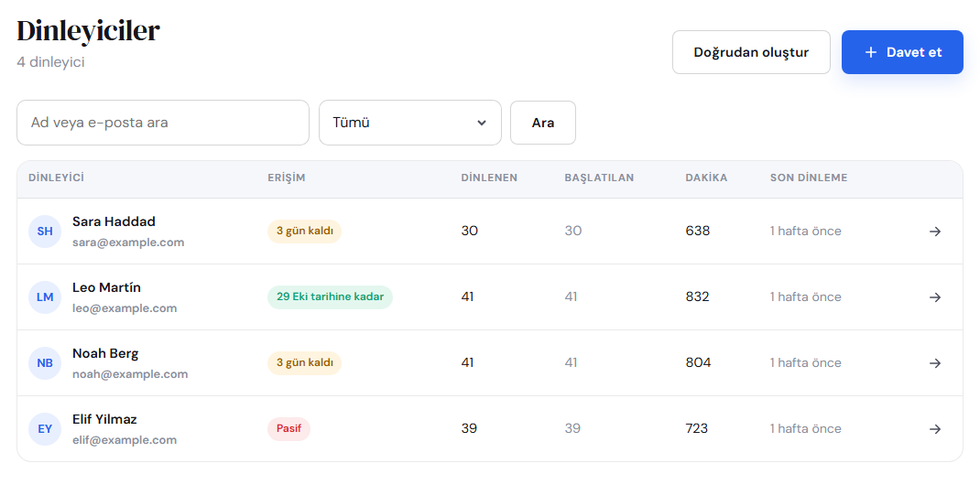The image size is (980, 485).
Task: Click the EY avatar circle
Action: (45, 429)
